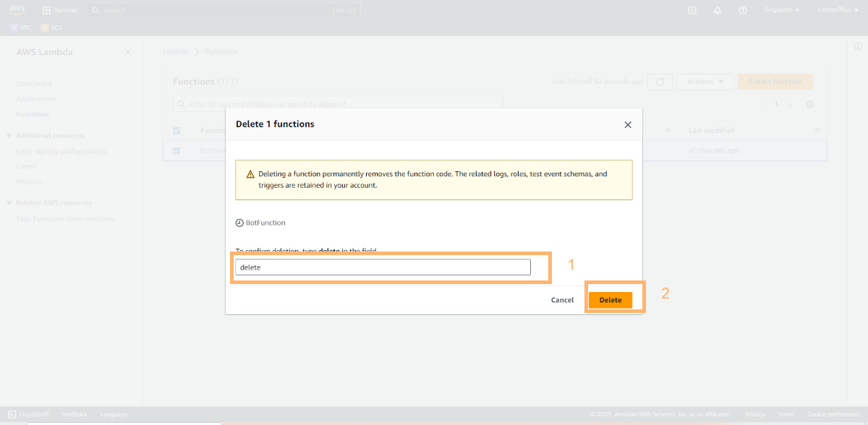
Task: Open the info panel icon
Action: 858,46
